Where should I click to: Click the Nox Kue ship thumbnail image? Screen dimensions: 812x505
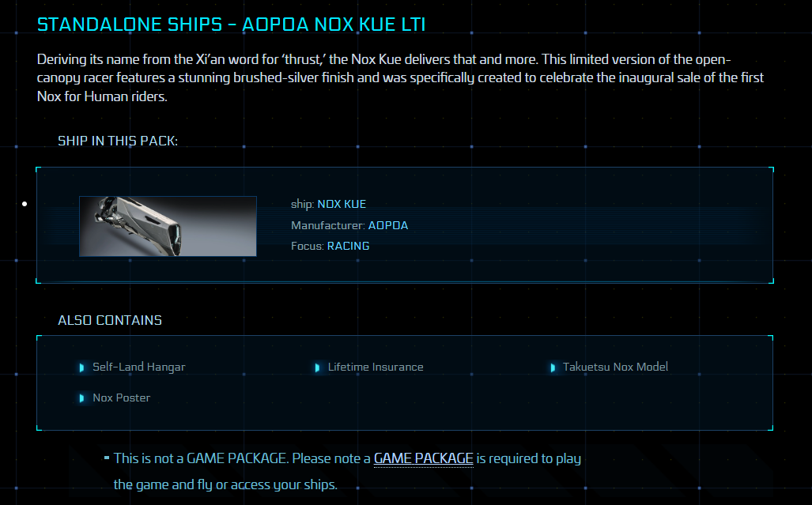(168, 226)
